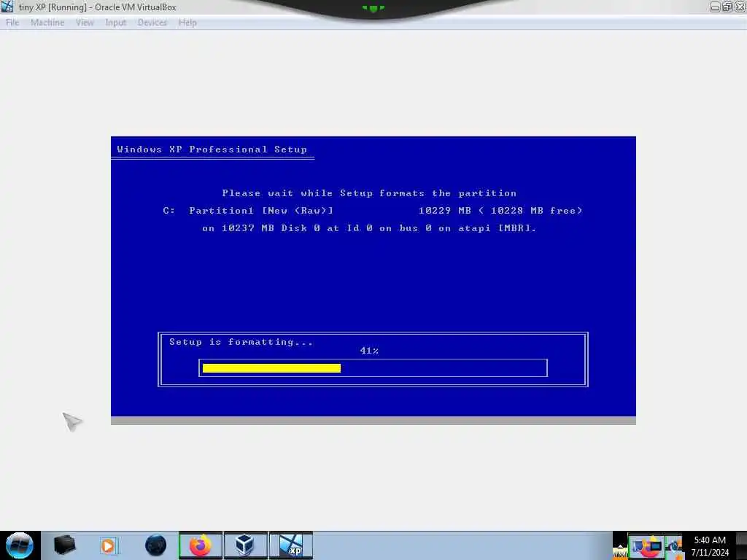This screenshot has width=747, height=560.
Task: Open the Devices menu
Action: (x=152, y=23)
